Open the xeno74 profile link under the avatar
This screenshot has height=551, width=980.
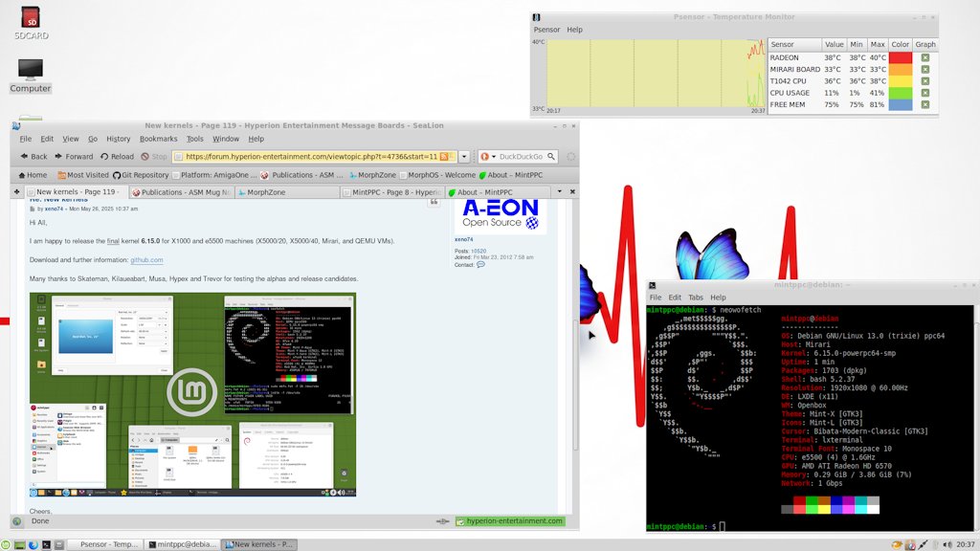coord(464,239)
